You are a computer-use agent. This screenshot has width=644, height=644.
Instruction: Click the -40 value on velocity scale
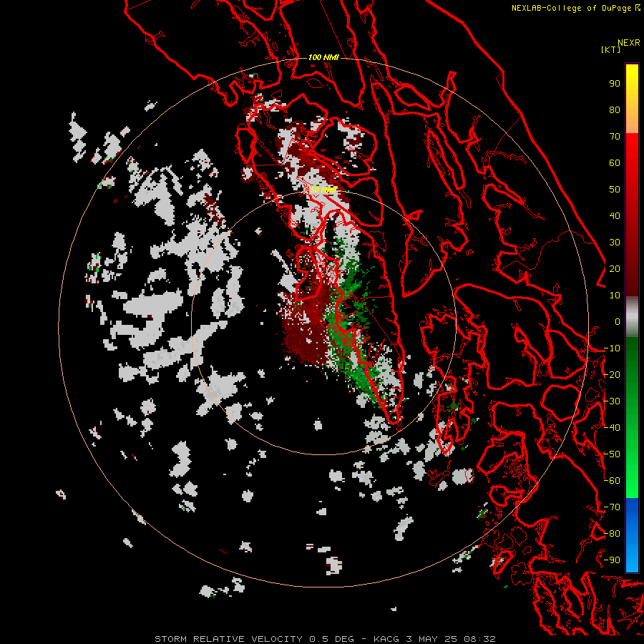click(x=612, y=428)
